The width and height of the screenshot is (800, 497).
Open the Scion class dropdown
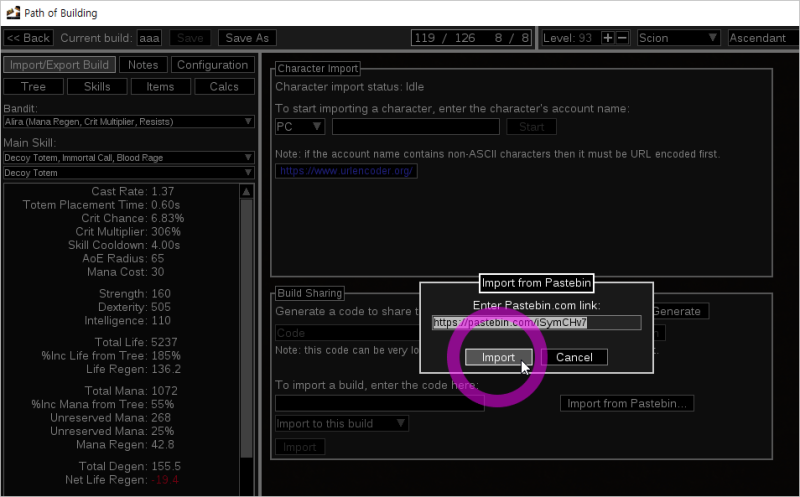pos(679,38)
